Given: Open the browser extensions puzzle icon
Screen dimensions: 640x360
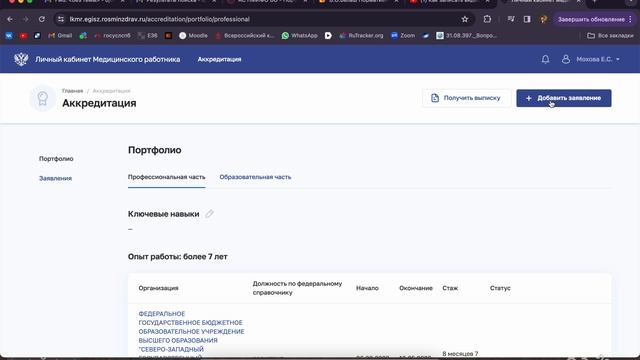Looking at the screenshot, I should click(487, 19).
